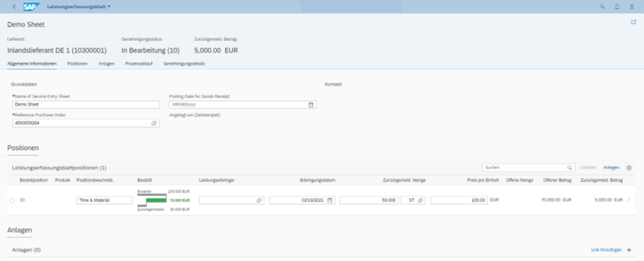Open the user profile icon
Viewport: 644px width, 261px height.
632,7
